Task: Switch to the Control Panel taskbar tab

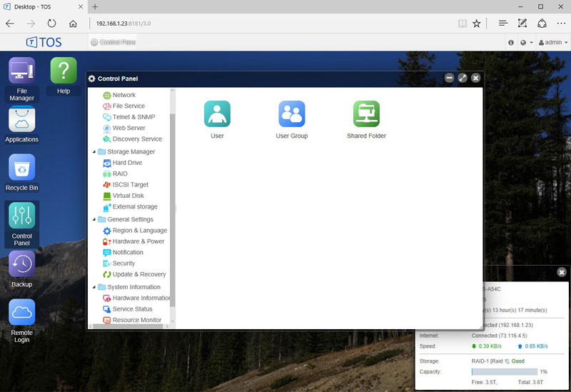Action: pos(113,42)
